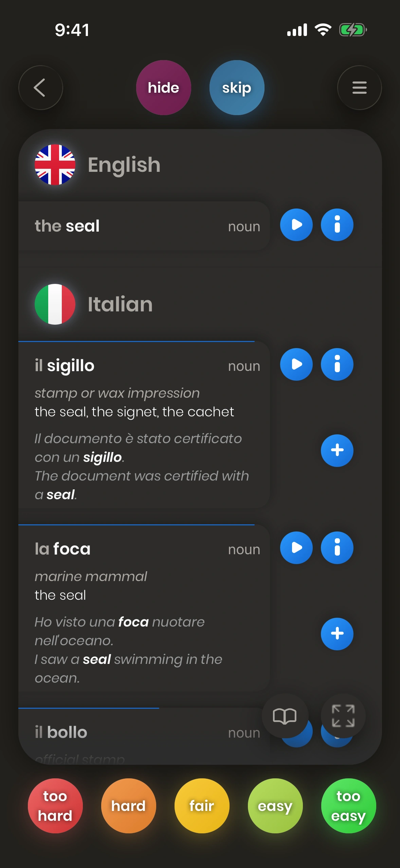Screen dimensions: 400x868
Task: Tap the fullscreen expand arrows icon
Action: (343, 716)
